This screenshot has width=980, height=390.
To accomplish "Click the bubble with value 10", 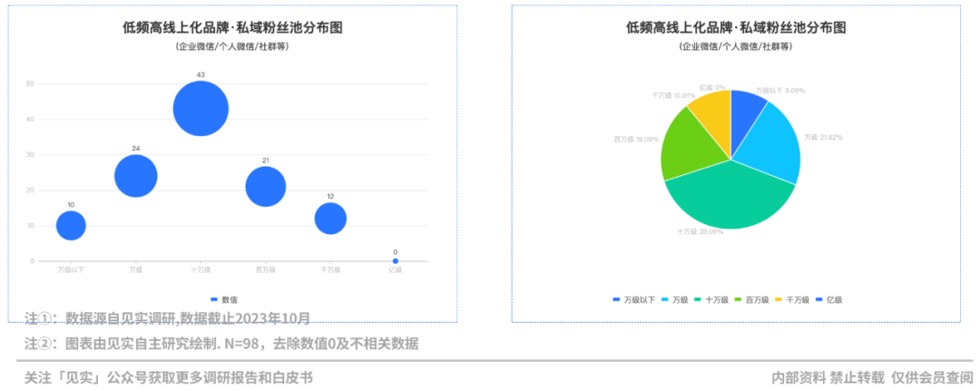I will [x=71, y=226].
